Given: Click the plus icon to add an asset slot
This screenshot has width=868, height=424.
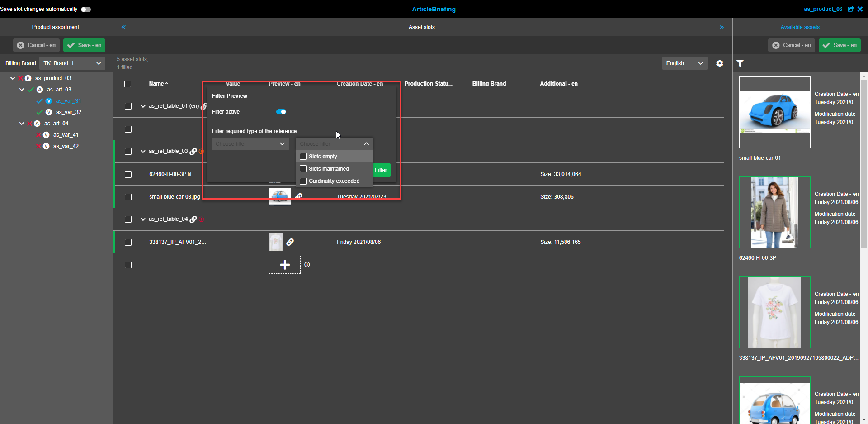Looking at the screenshot, I should click(x=284, y=264).
